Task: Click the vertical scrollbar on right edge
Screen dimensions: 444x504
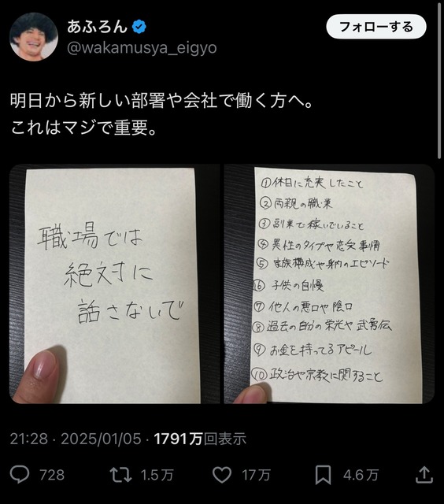Action: pos(439,80)
